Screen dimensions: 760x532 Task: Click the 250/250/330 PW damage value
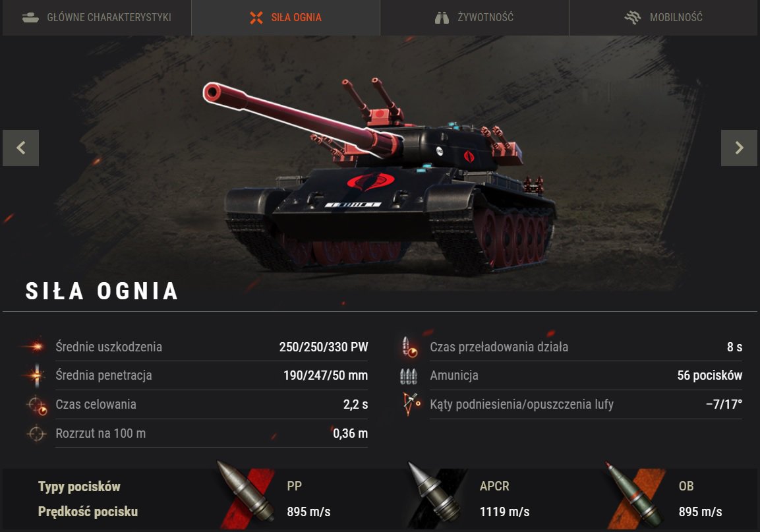tap(323, 347)
